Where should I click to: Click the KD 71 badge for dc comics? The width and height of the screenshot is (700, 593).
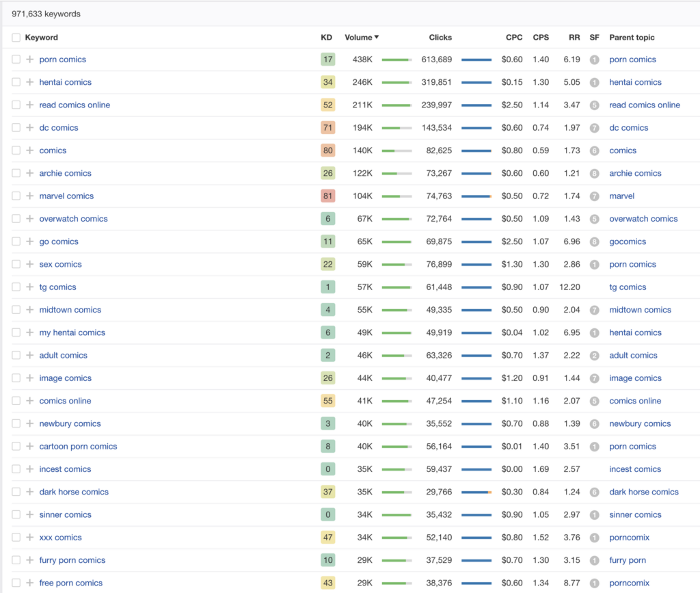coord(327,128)
